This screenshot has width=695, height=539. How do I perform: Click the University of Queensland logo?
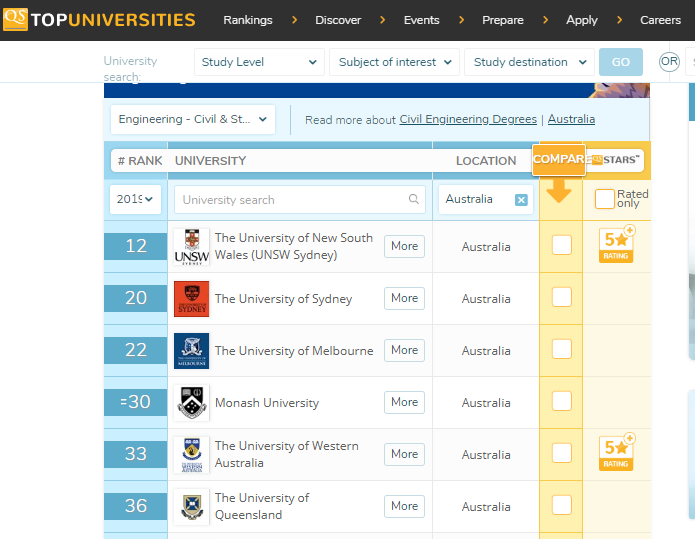[x=191, y=506]
